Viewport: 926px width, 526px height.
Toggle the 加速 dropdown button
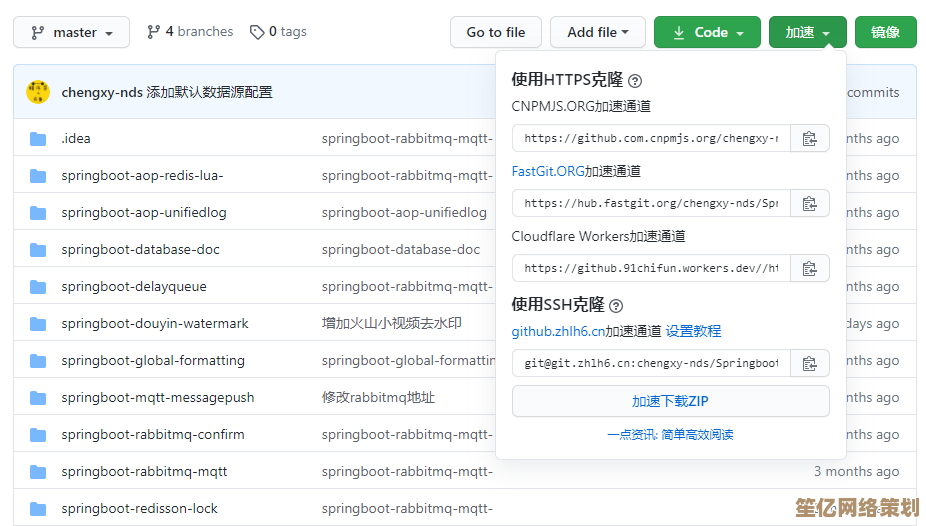pyautogui.click(x=807, y=32)
